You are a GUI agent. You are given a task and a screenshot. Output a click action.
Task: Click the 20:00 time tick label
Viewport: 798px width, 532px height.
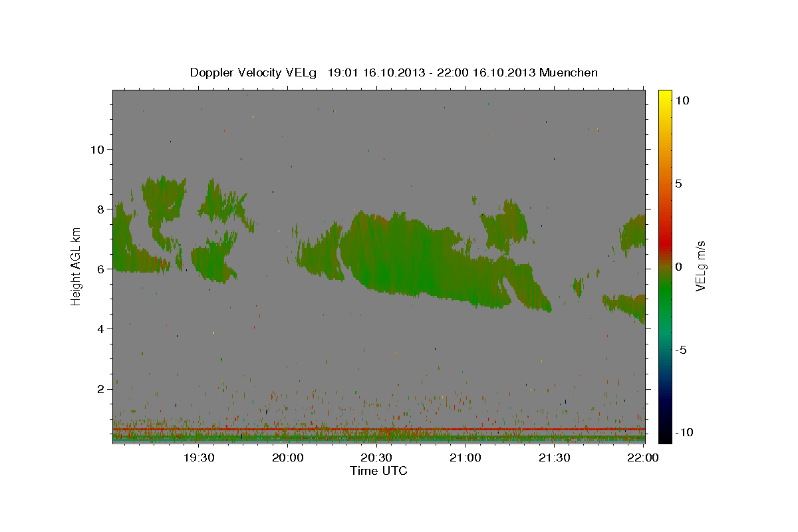click(x=288, y=458)
